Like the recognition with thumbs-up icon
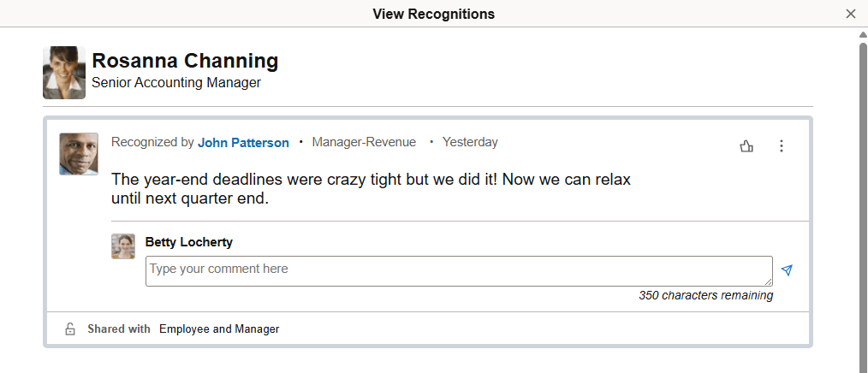Viewport: 868px width, 373px height. [746, 146]
